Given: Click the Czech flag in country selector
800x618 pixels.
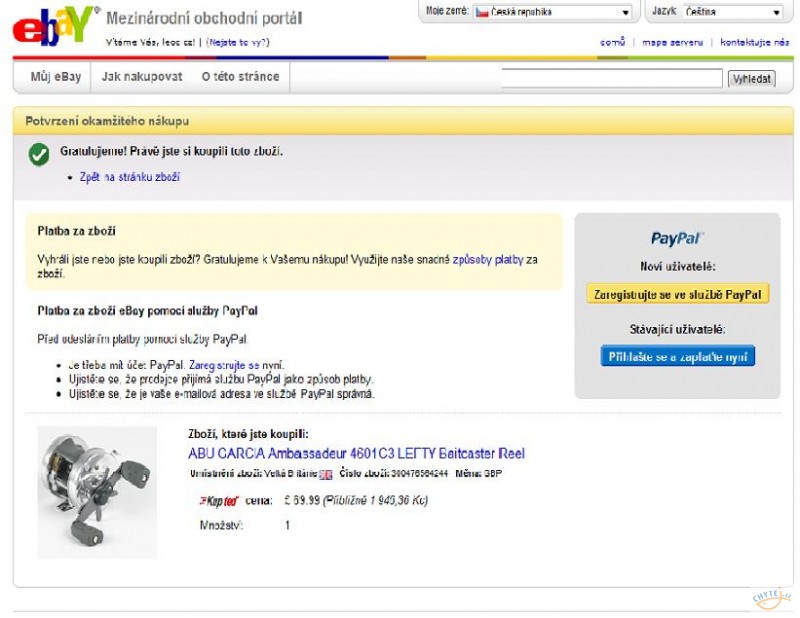Looking at the screenshot, I should [x=482, y=12].
